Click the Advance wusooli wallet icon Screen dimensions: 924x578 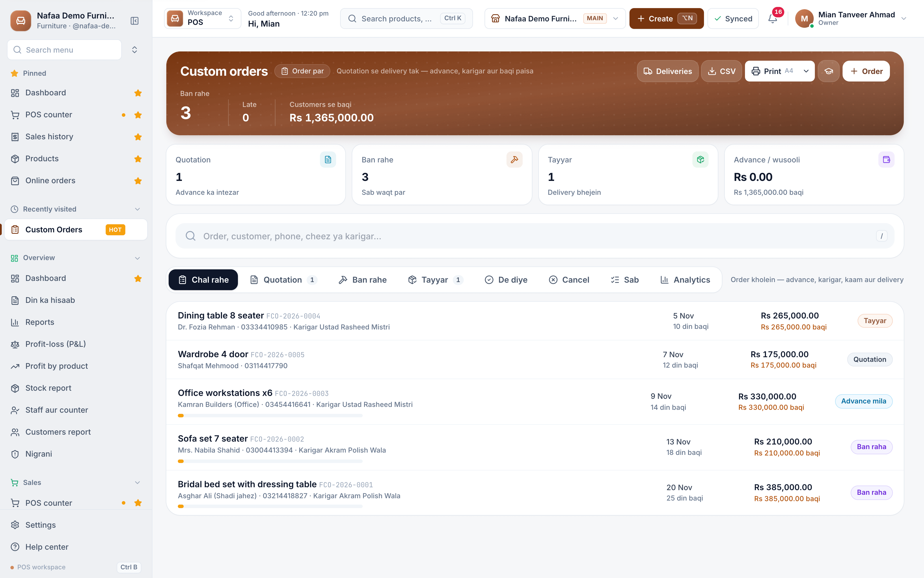[886, 160]
